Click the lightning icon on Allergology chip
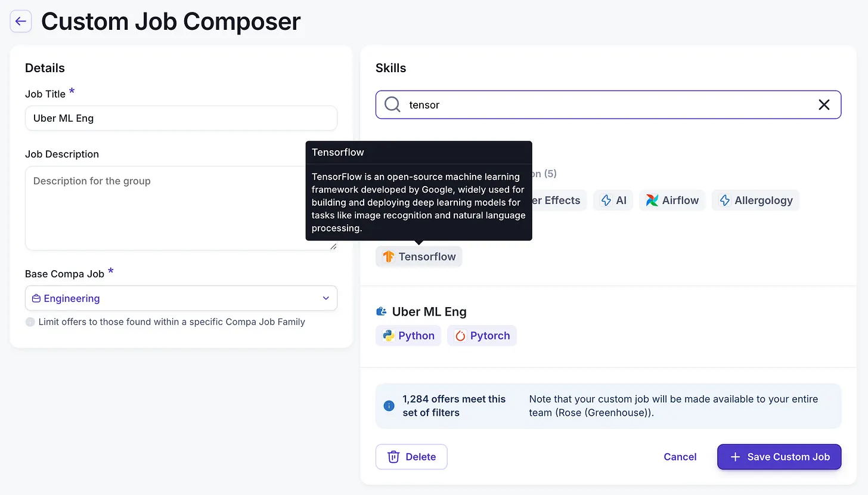Screen dimensions: 868x495 point(725,200)
